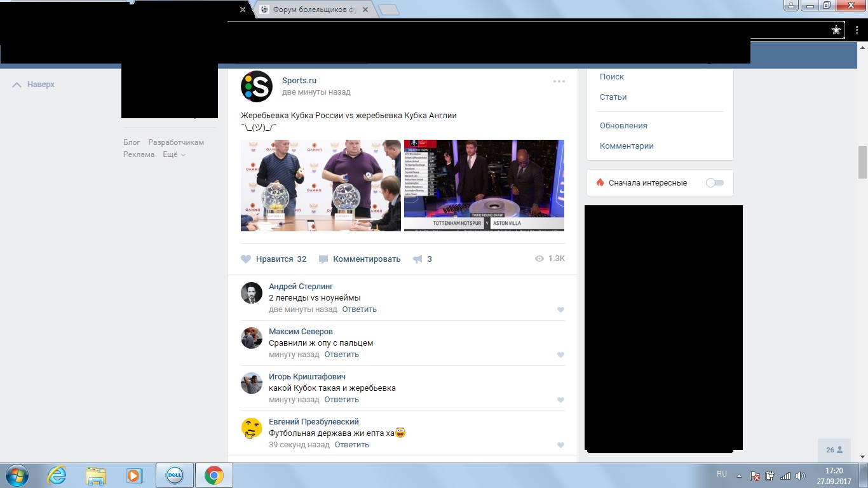
Task: Launch Internet Explorer from taskbar
Action: 57,475
